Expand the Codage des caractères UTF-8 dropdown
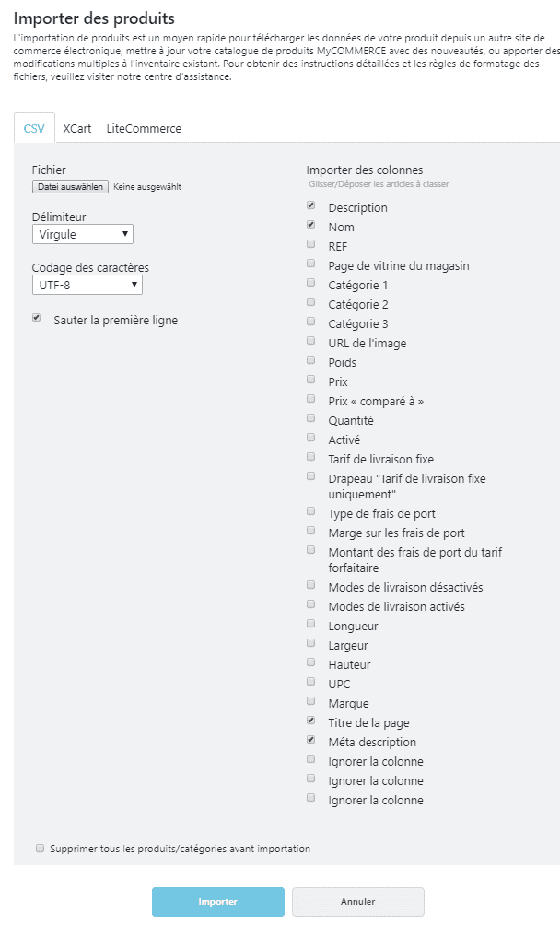This screenshot has width=560, height=926. tap(87, 285)
